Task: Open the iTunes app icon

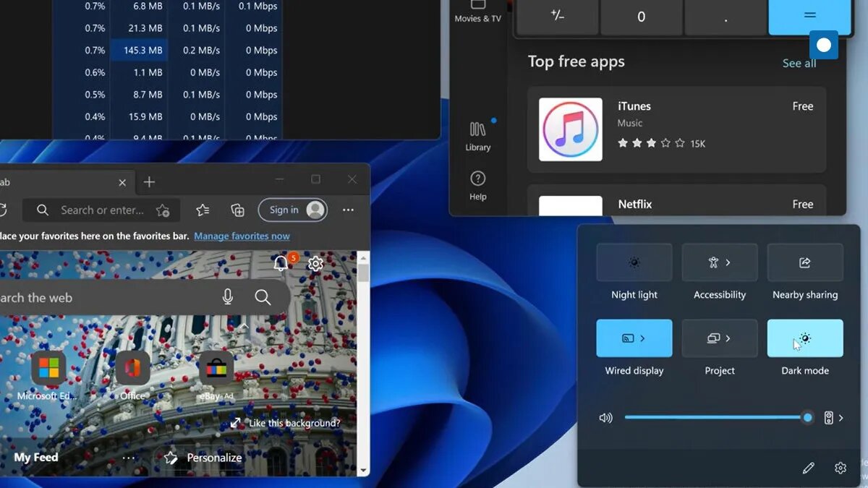Action: [x=571, y=129]
